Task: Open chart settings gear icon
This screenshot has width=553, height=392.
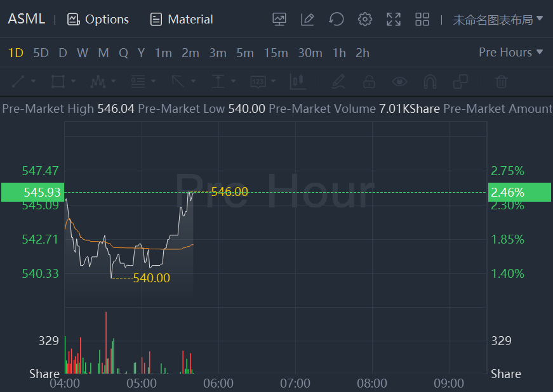Action: click(x=365, y=19)
